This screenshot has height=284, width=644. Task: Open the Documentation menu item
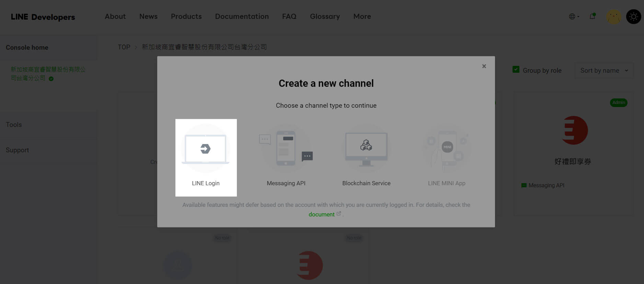pos(242,16)
